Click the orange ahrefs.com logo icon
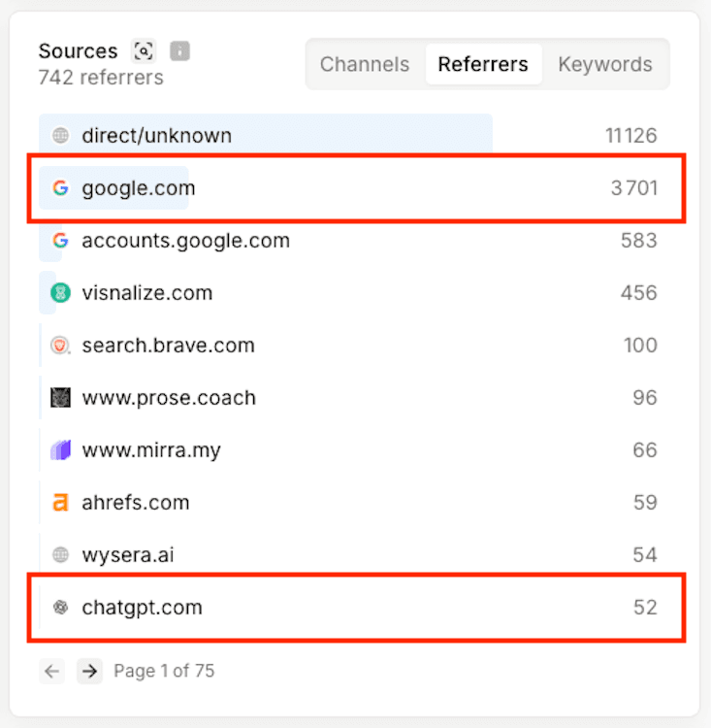 60,503
